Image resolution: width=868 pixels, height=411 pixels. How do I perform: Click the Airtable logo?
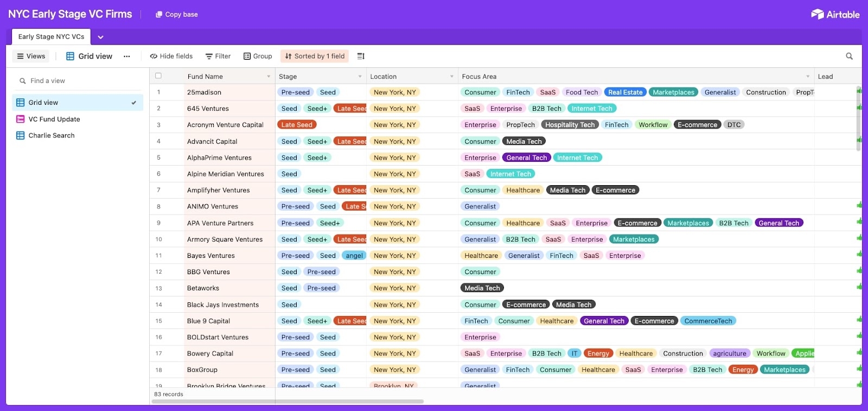[x=835, y=14]
